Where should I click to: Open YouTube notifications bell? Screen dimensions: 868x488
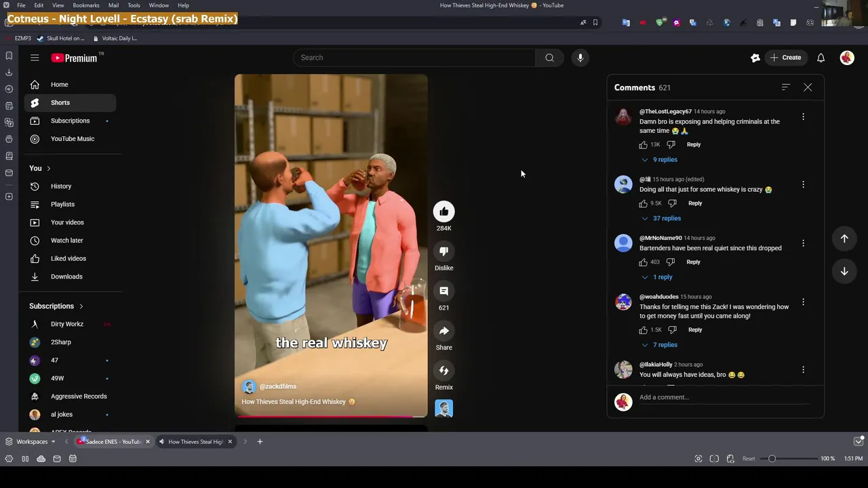click(821, 58)
